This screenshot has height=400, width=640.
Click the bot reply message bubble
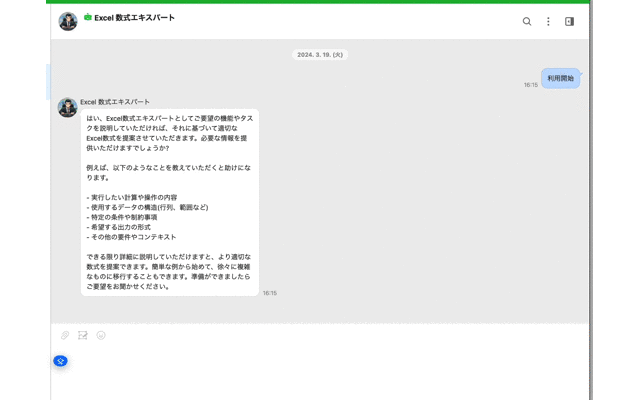[170, 202]
